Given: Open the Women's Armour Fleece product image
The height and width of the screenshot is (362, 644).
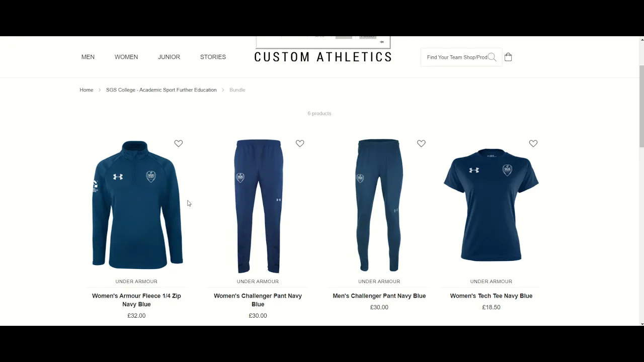Looking at the screenshot, I should coord(137,205).
